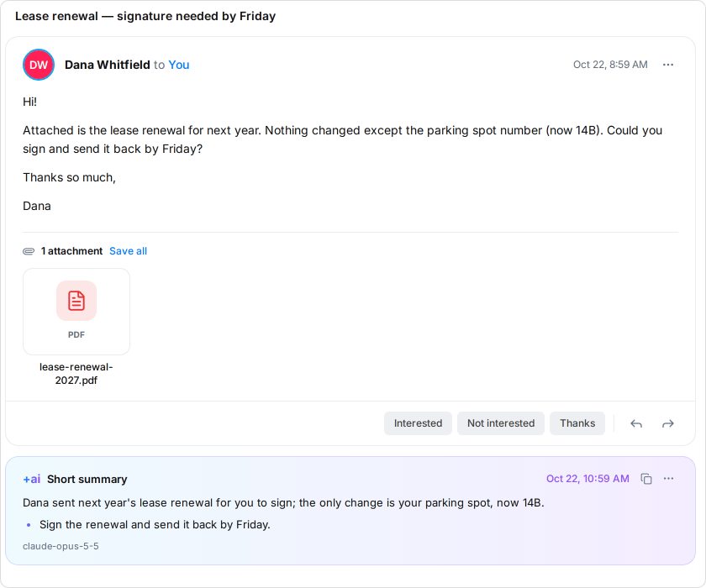Screen dimensions: 706x588
Task: Open the AI summary's three-dot menu
Action: click(668, 478)
